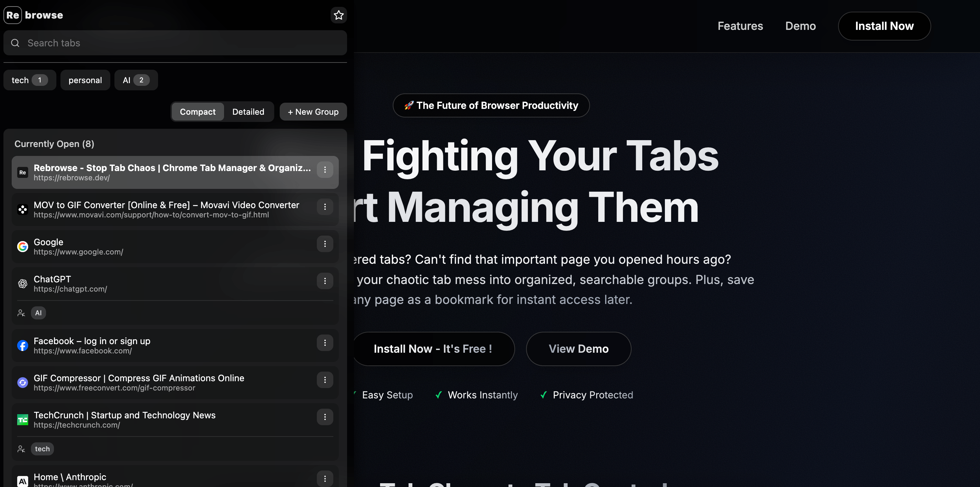
Task: Open Demo in the site navigation
Action: click(800, 26)
